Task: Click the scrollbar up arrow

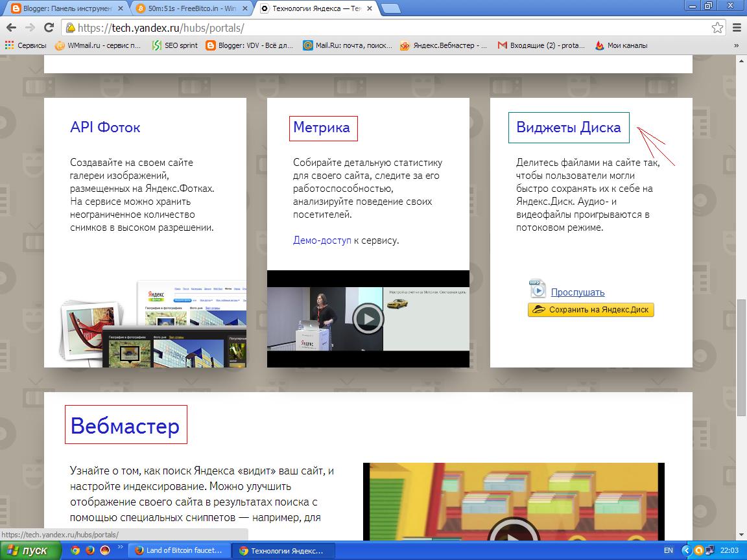Action: click(741, 60)
